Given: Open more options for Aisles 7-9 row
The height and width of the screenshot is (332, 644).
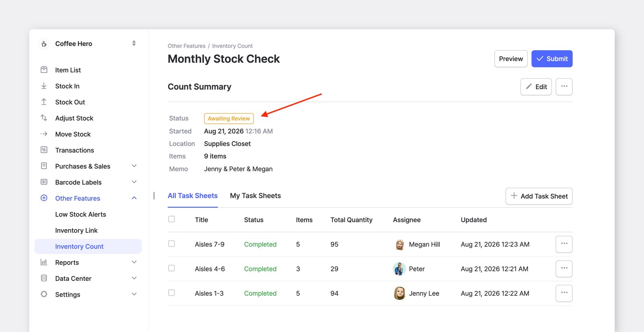Looking at the screenshot, I should pos(564,244).
